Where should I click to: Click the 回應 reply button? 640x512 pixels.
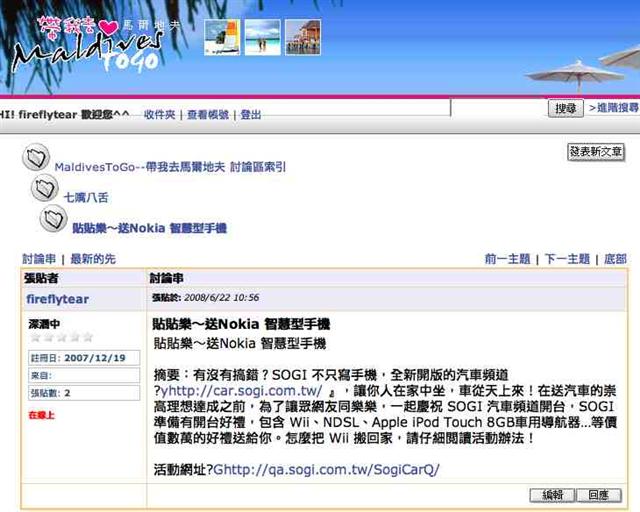pos(599,495)
